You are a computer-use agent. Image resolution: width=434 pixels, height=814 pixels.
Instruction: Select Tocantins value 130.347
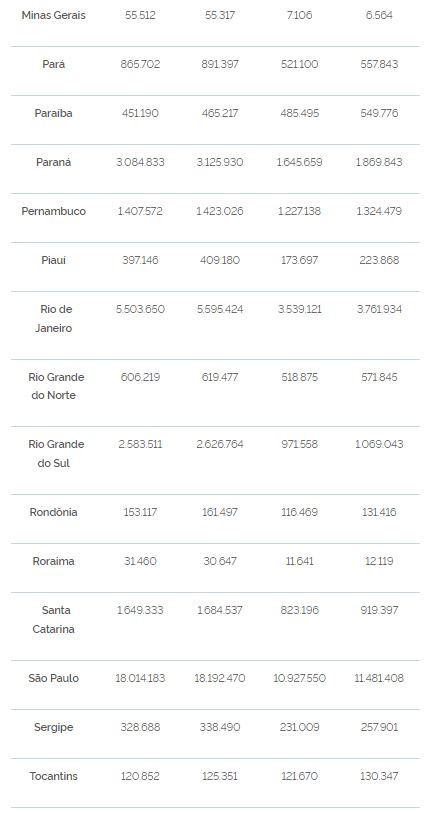pos(379,777)
